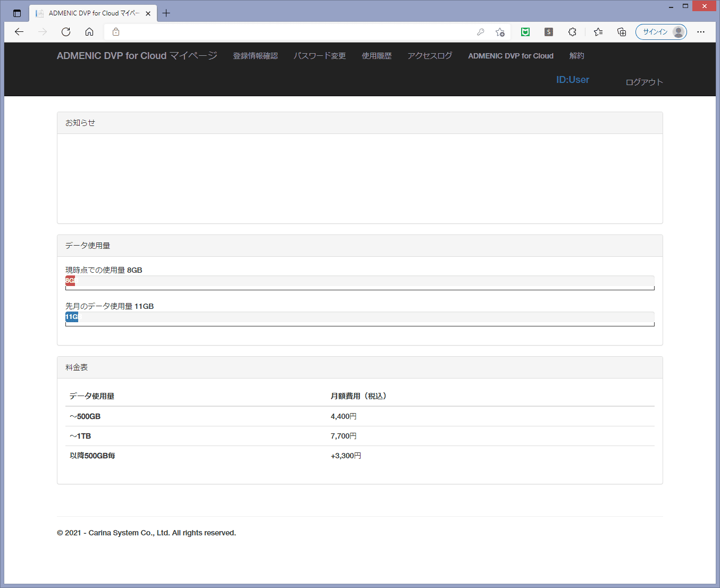Go to 使用履歴 page

[x=376, y=56]
